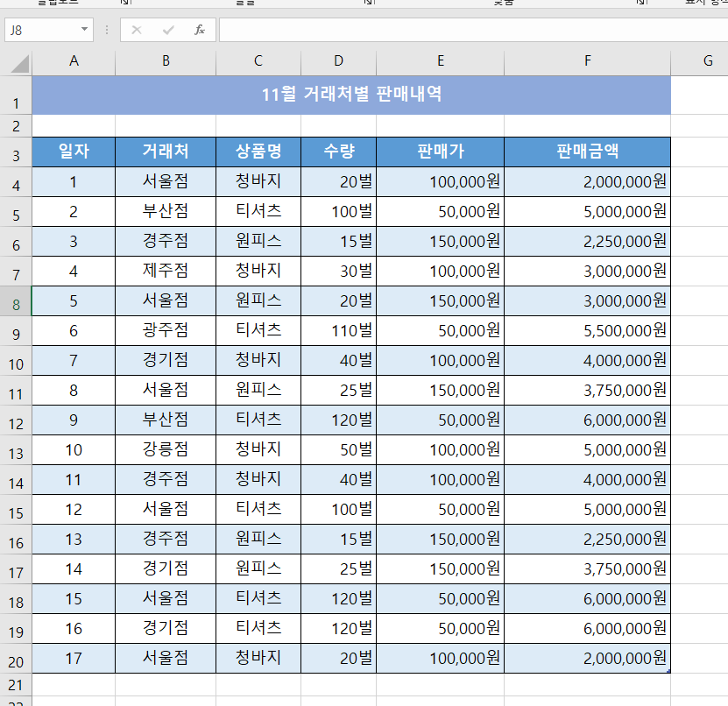Click cell '광주점' in row 9
The image size is (728, 706).
166,331
